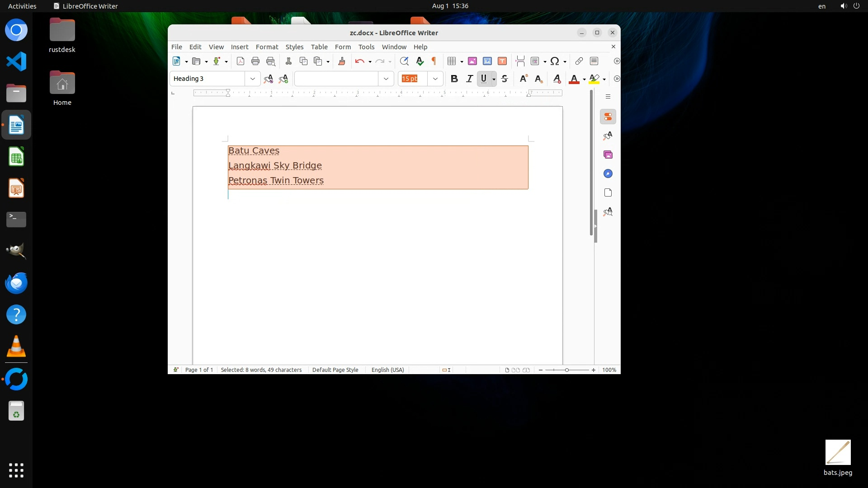The width and height of the screenshot is (868, 488).
Task: Toggle Formatting Marks pilcrow
Action: [x=434, y=61]
